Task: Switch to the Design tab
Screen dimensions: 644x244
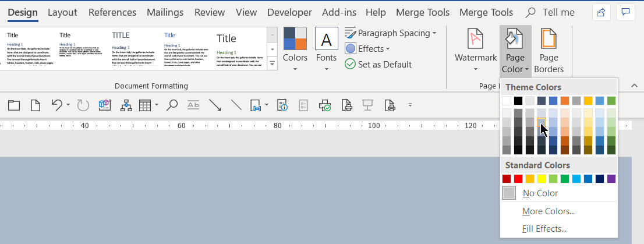Action: pos(23,13)
